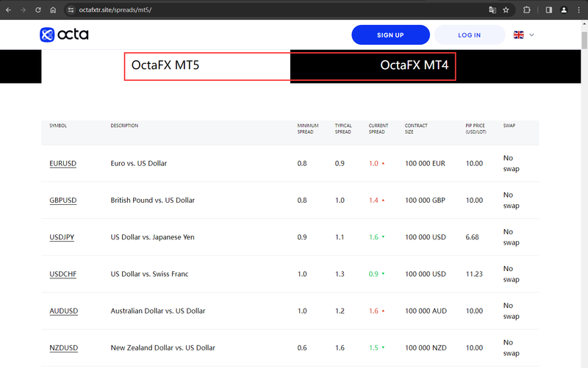588x368 pixels.
Task: Click 'Euro vs. US Dollar' description
Action: [139, 163]
